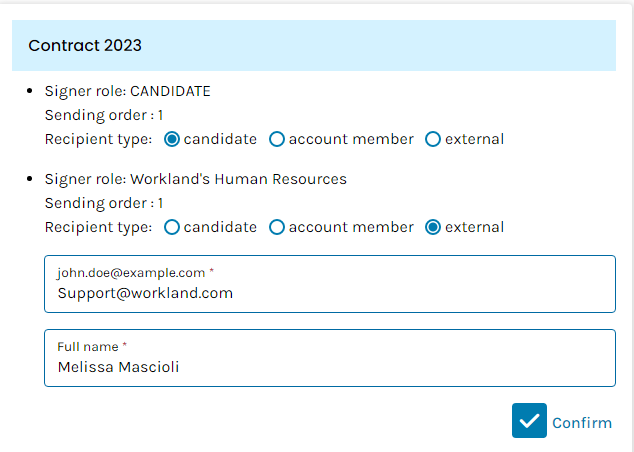Choose account member for the CANDIDATE signer
The image size is (634, 452).
tap(277, 139)
